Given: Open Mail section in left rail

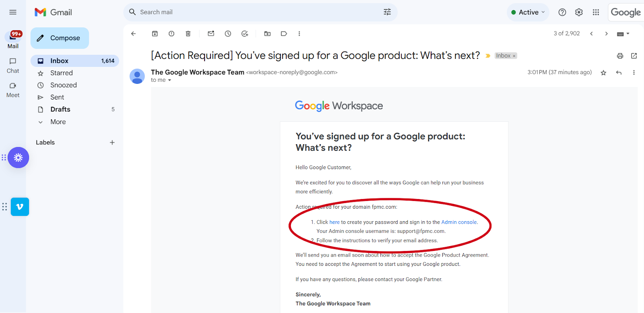Looking at the screenshot, I should tap(13, 39).
